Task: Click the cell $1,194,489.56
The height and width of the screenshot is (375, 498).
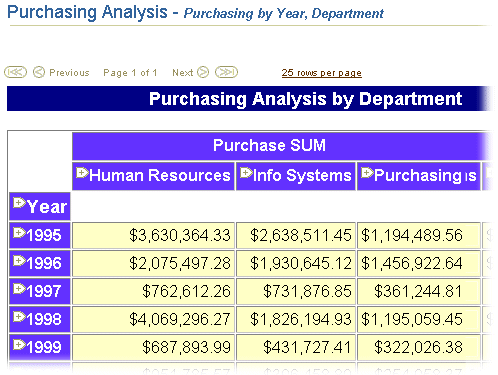Action: (419, 235)
